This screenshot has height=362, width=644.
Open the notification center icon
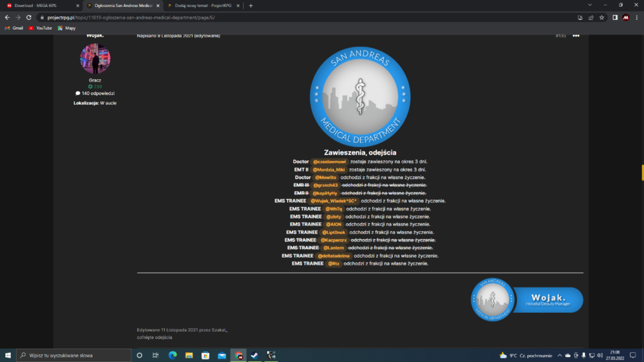(x=633, y=355)
